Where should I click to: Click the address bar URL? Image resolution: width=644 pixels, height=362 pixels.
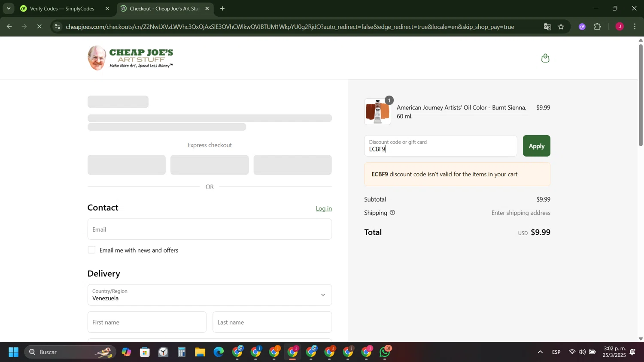tap(290, 27)
